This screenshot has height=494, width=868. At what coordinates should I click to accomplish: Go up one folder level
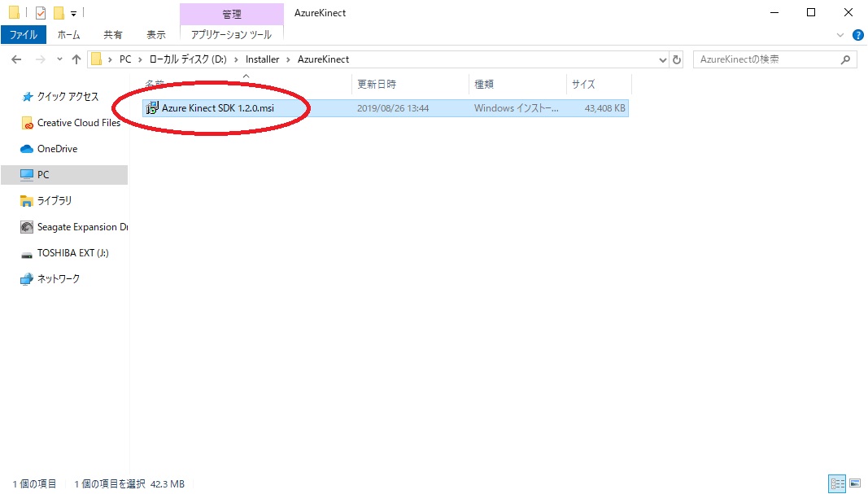click(76, 59)
